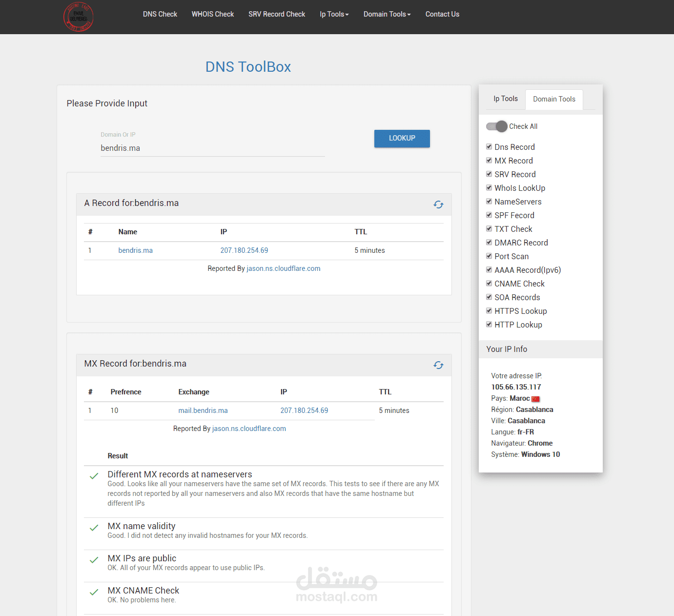
Task: Click the Maroc country flag icon
Action: (535, 399)
